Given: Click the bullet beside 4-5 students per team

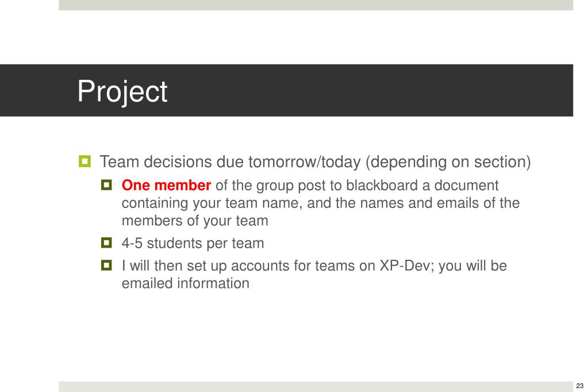Looking at the screenshot, I should [106, 243].
